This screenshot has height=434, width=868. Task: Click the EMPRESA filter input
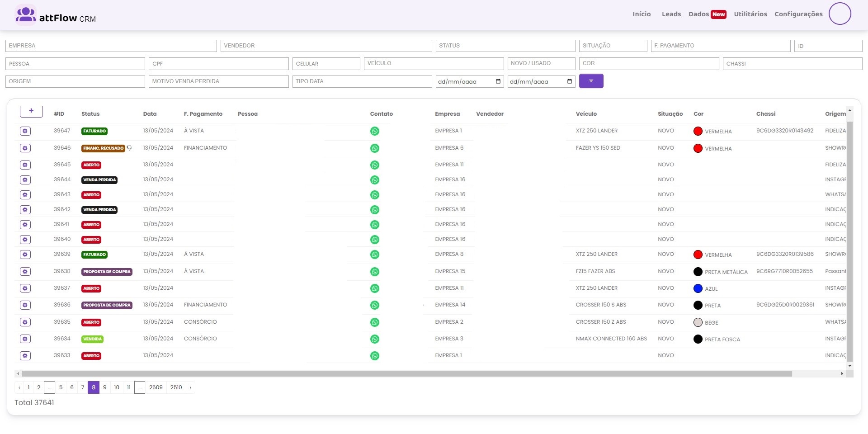click(x=111, y=46)
